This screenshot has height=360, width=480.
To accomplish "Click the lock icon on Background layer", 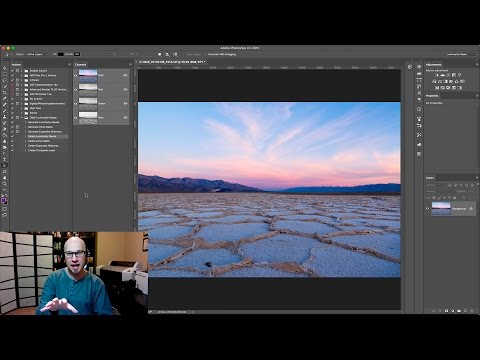I will 471,209.
